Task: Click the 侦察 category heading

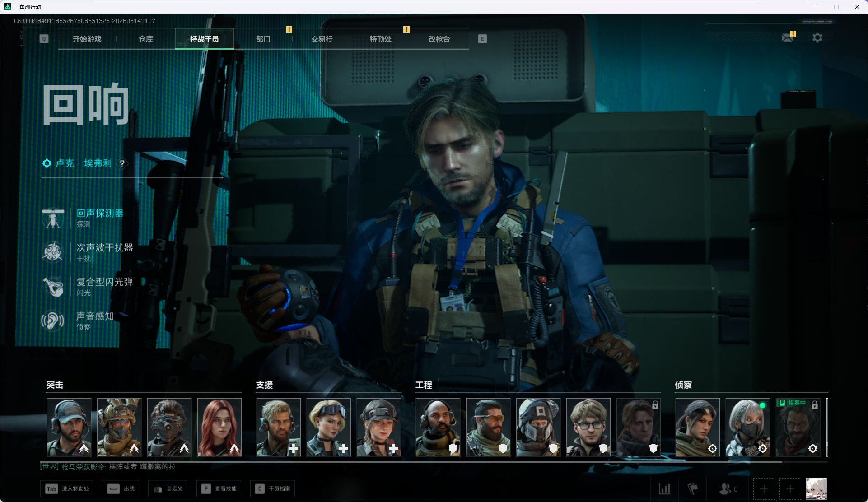Action: (x=683, y=385)
